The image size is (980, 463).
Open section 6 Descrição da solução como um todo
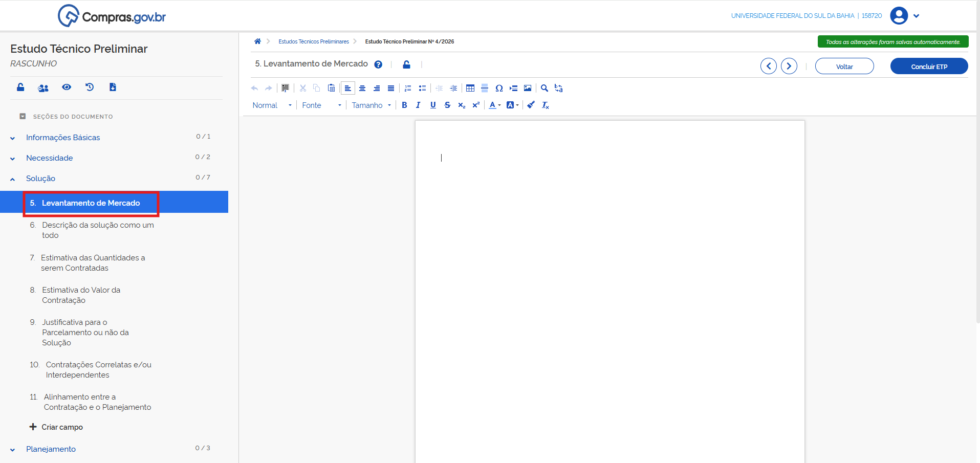(x=97, y=230)
